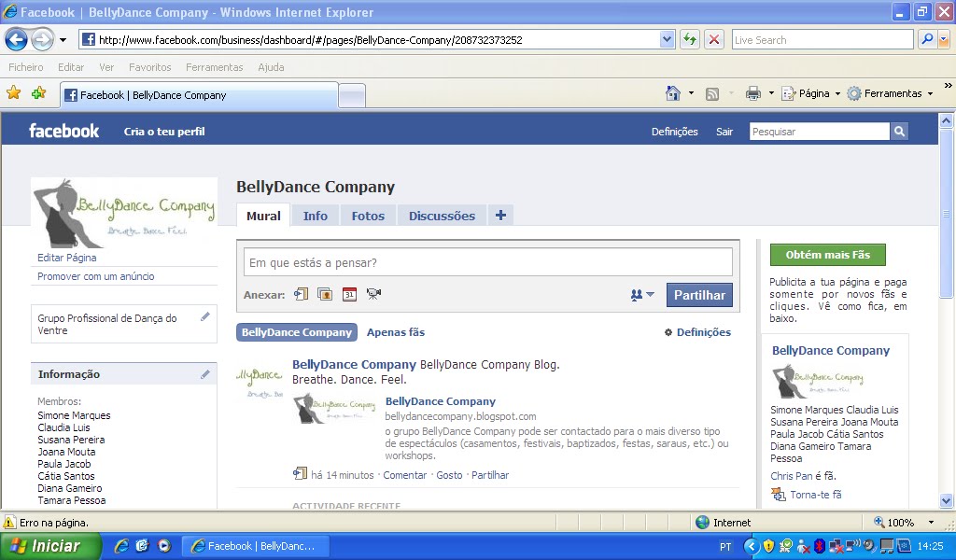Click the facebook logo
This screenshot has width=956, height=560.
[x=64, y=131]
